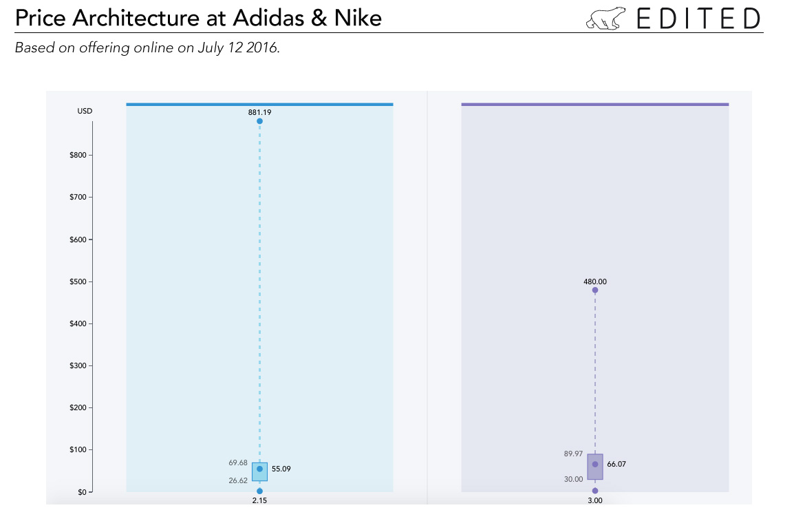The width and height of the screenshot is (794, 532).
Task: Select the 881.19 maximum price point
Action: [259, 121]
